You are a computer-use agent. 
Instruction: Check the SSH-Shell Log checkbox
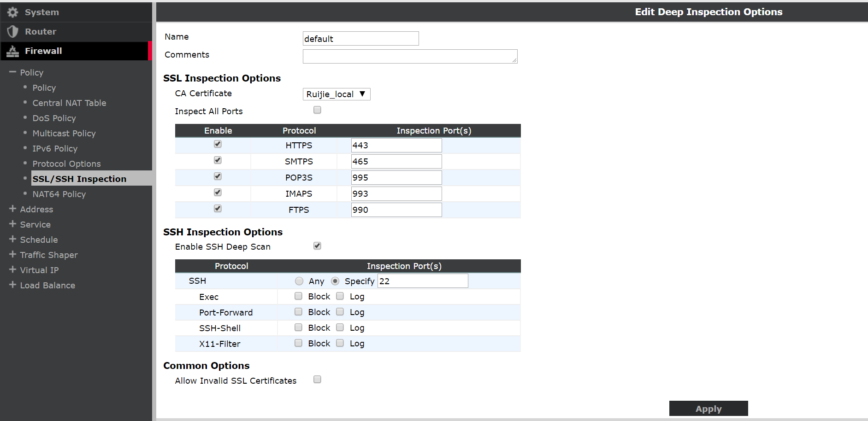tap(340, 327)
